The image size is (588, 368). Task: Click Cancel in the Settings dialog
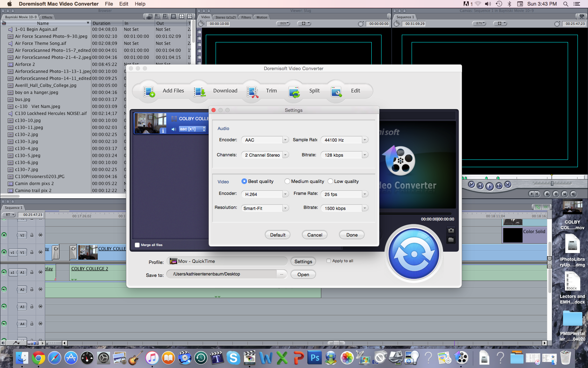315,235
